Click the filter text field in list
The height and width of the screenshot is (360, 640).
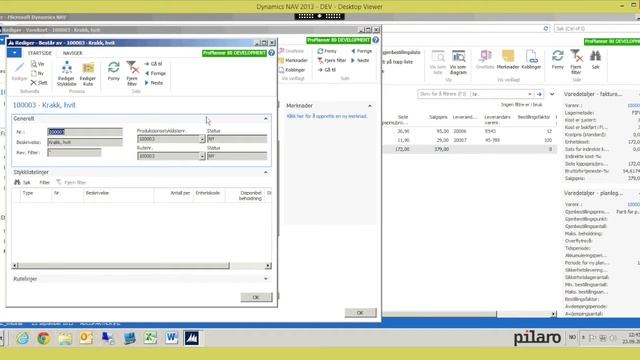(443, 94)
